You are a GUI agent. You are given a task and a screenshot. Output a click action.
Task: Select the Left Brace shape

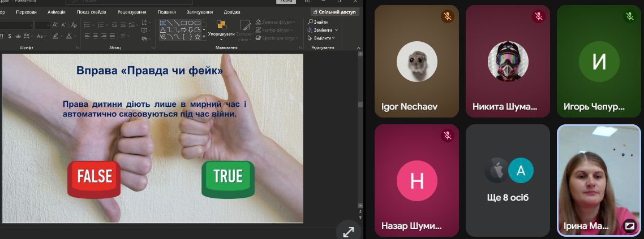(x=184, y=37)
